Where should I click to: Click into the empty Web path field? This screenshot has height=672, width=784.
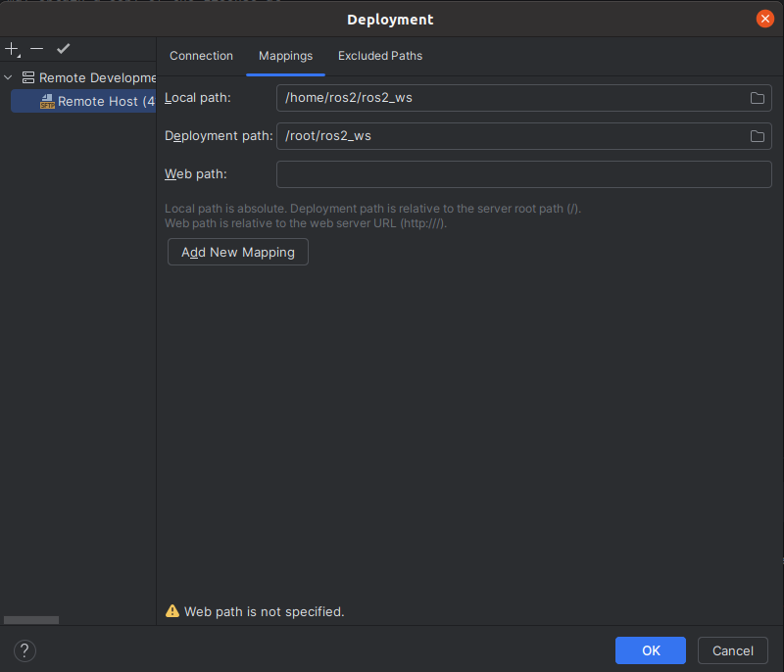(523, 174)
